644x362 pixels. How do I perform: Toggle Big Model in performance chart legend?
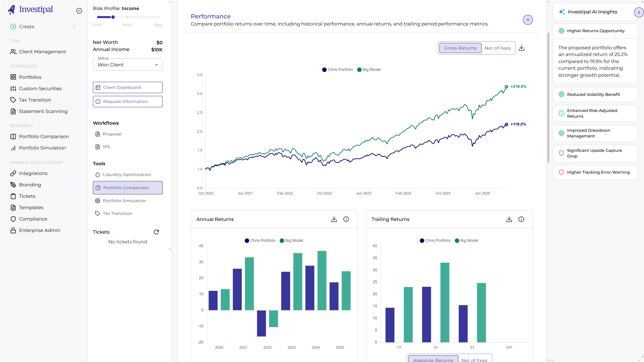click(x=369, y=70)
